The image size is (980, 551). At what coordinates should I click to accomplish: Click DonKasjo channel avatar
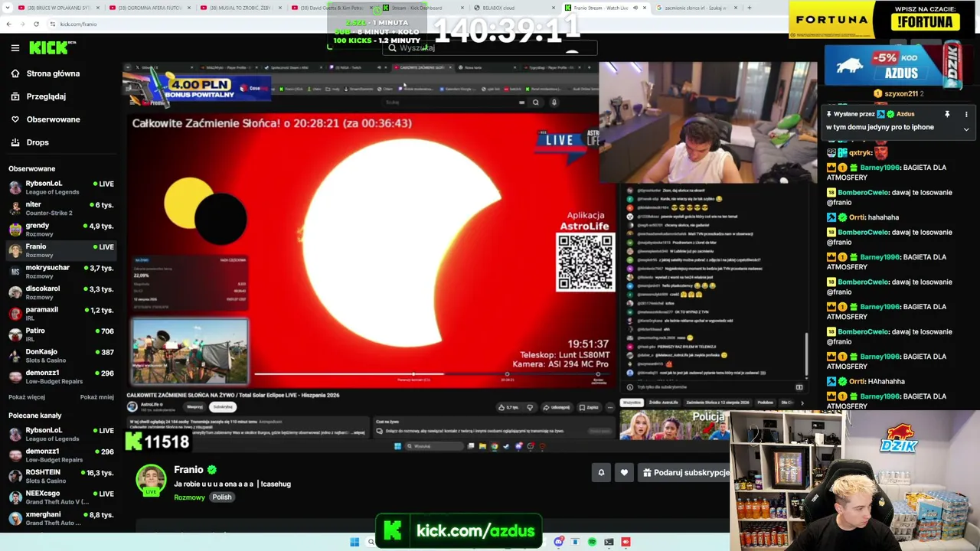[x=15, y=356]
